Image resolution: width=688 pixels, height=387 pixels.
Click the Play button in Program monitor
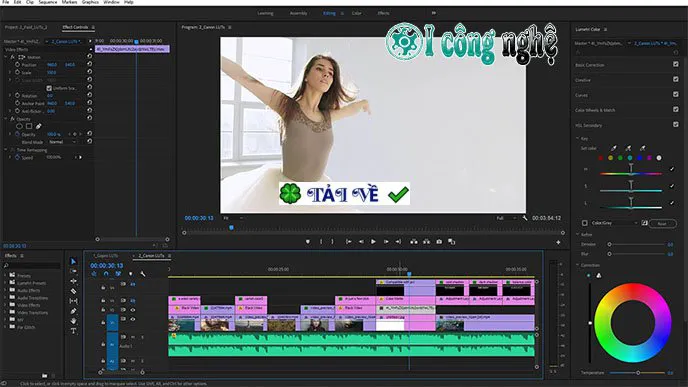tap(373, 242)
